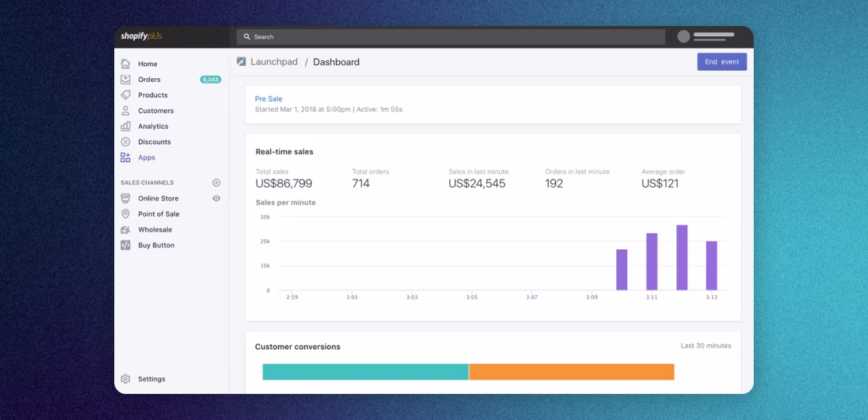Click the Shopify Plus logo

141,36
